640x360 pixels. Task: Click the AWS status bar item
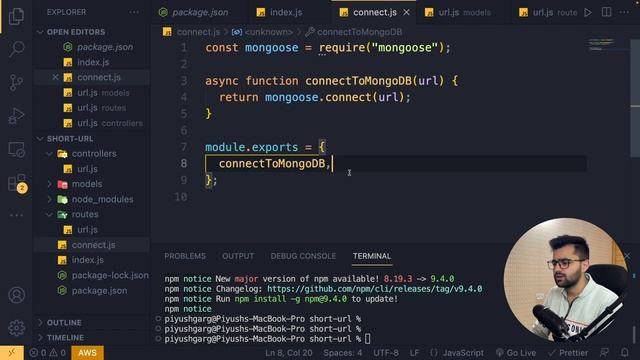click(x=87, y=353)
